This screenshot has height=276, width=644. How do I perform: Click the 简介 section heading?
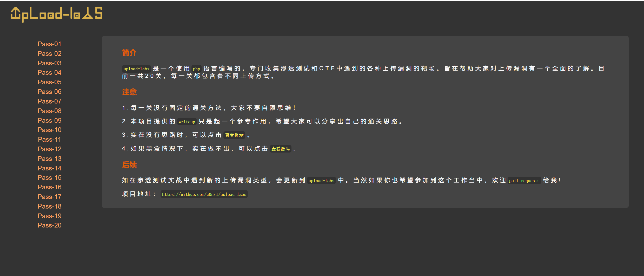(x=129, y=53)
